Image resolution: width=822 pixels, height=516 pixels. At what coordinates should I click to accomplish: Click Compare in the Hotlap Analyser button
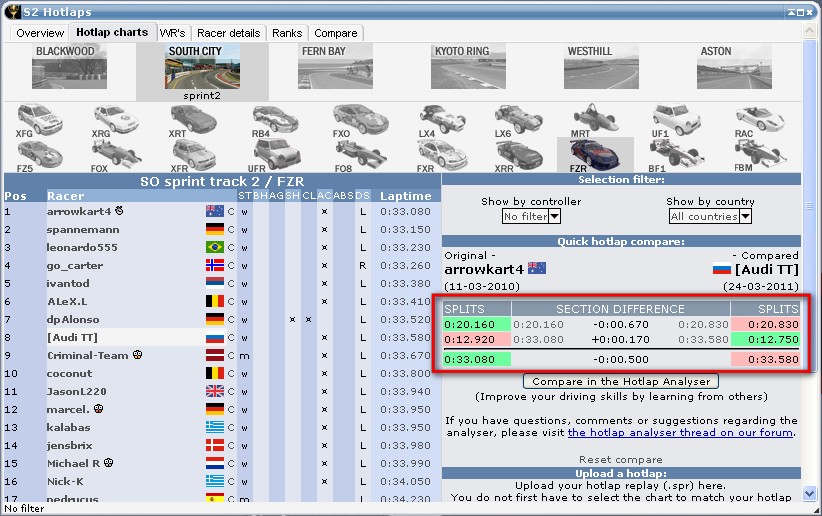coord(621,381)
